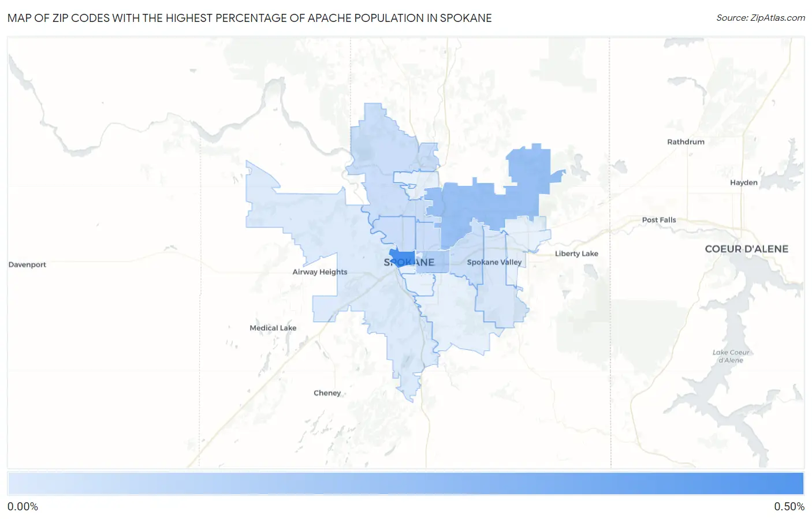Click the Cheney label

pyautogui.click(x=327, y=393)
